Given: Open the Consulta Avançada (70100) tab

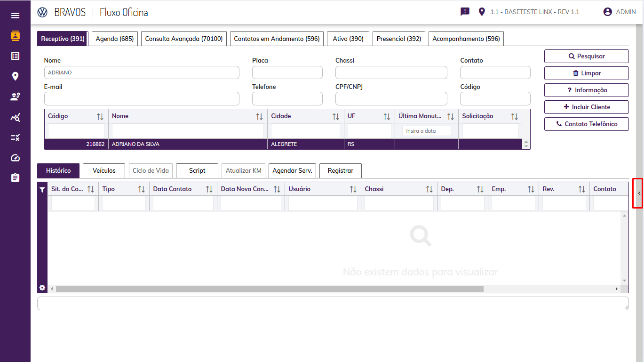Looking at the screenshot, I should (184, 39).
